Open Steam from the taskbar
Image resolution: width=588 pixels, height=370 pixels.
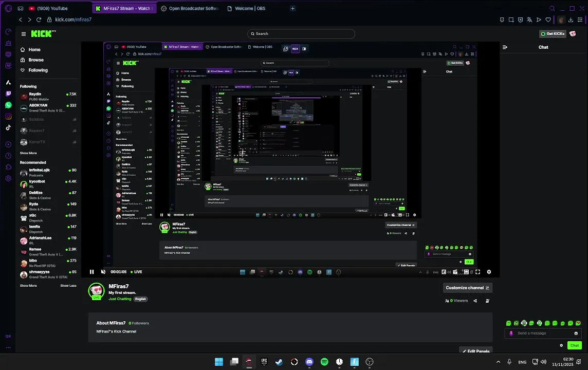point(280,362)
